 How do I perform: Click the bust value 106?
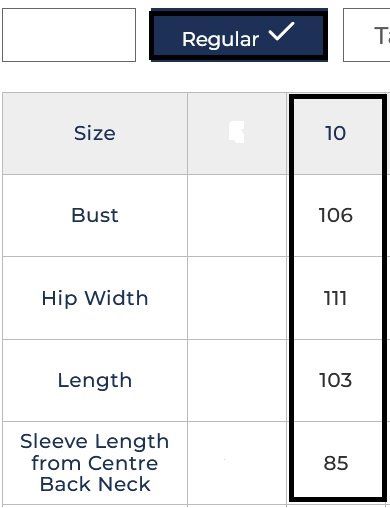point(336,215)
